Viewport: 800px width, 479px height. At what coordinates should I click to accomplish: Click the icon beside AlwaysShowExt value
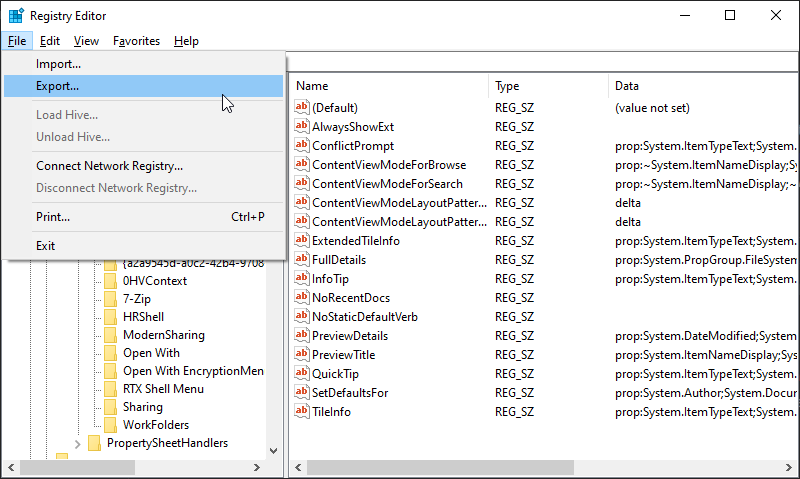(x=302, y=126)
